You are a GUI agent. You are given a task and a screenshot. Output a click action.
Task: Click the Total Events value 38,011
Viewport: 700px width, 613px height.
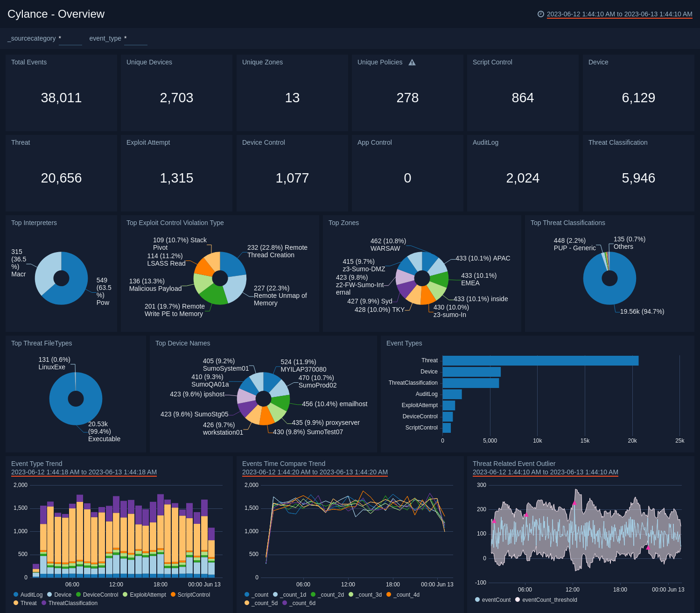61,98
